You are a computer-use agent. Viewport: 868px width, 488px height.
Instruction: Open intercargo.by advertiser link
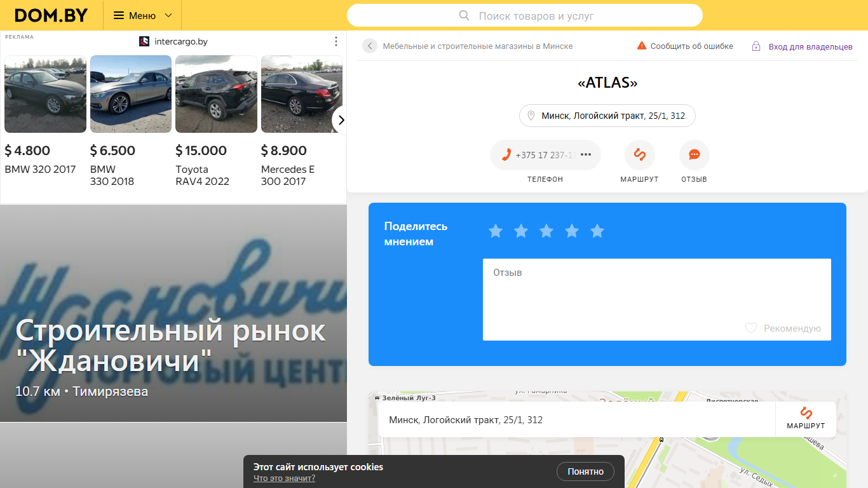coord(181,41)
